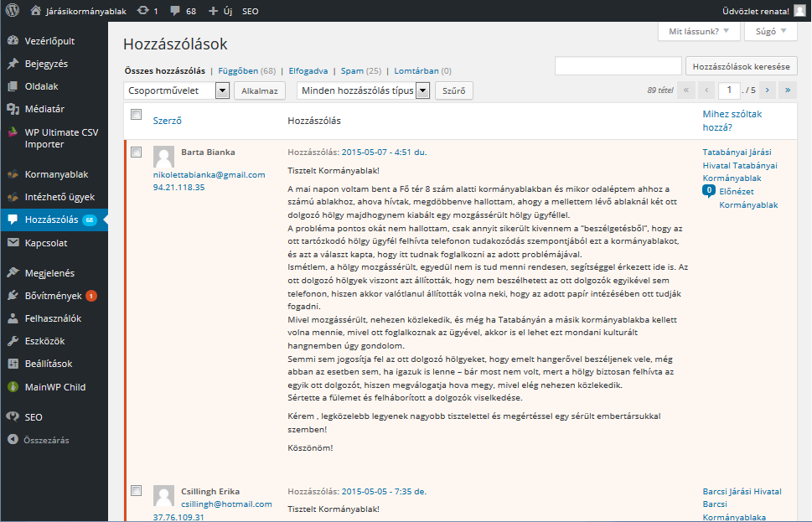
Task: Expand the Mit lássunk? screen options panel
Action: pyautogui.click(x=699, y=32)
